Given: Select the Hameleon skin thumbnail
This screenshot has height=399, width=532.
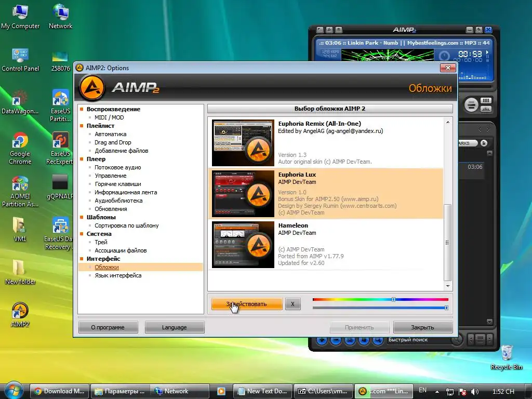Looking at the screenshot, I should (x=243, y=245).
